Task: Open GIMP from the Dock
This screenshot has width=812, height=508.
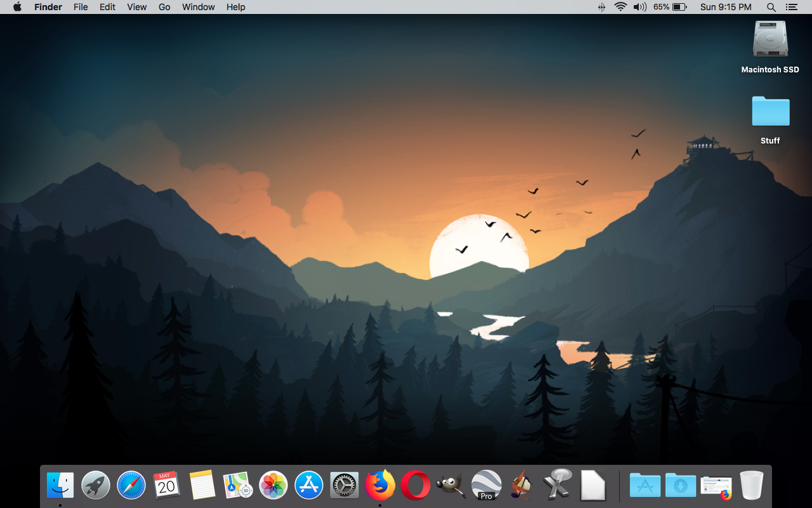Action: tap(451, 486)
